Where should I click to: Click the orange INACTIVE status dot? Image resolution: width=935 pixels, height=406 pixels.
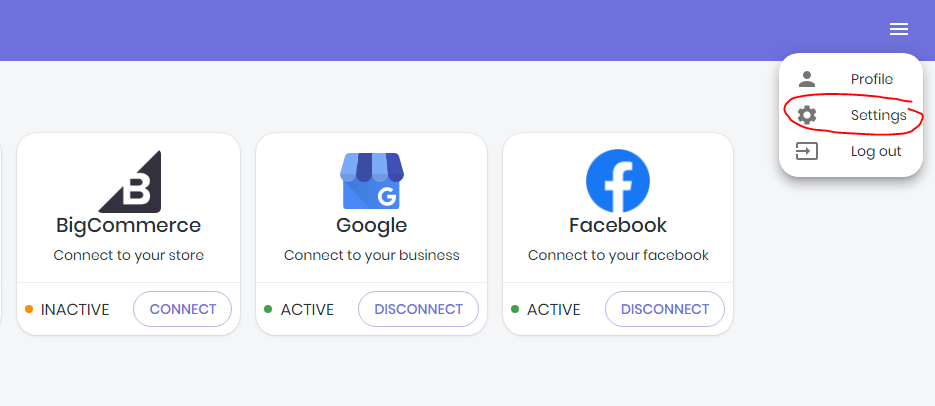point(29,309)
